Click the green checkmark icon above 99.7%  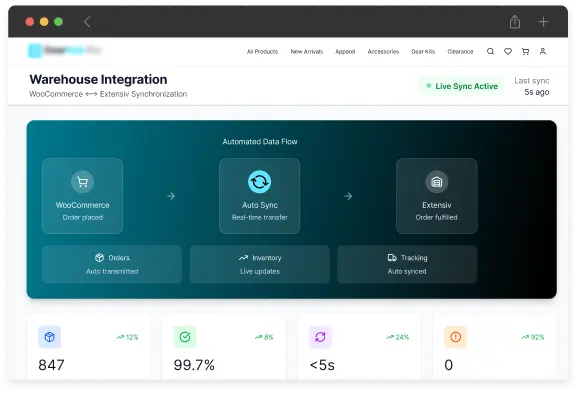point(185,337)
